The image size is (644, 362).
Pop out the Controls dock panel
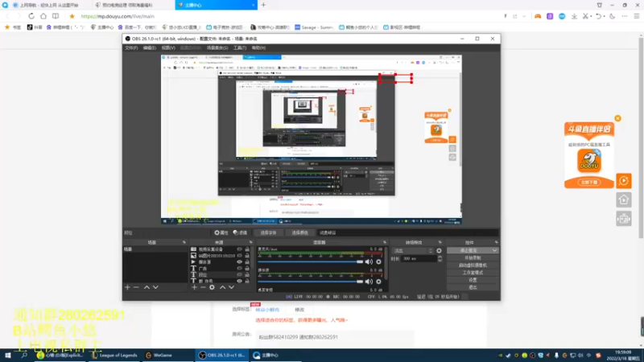tap(496, 243)
